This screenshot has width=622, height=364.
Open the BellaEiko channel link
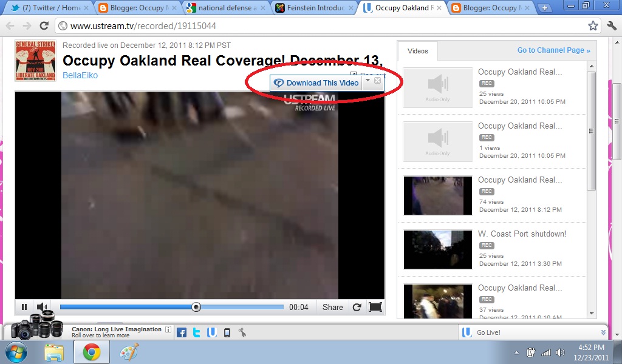(x=80, y=75)
